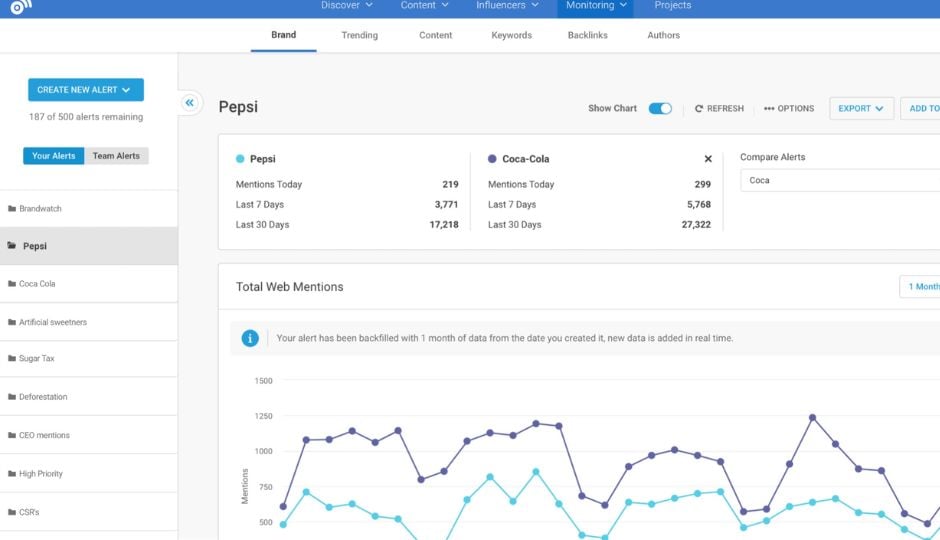Click the Sugar Tax folder icon

pyautogui.click(x=12, y=358)
